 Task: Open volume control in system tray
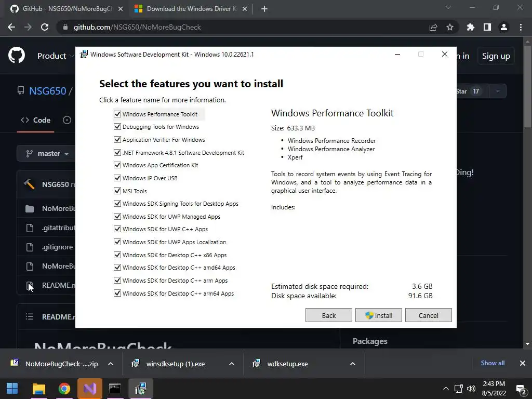coord(471,389)
